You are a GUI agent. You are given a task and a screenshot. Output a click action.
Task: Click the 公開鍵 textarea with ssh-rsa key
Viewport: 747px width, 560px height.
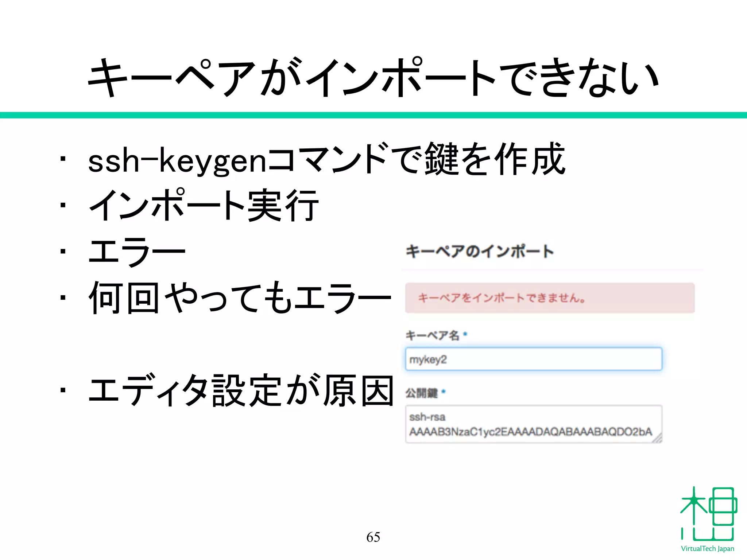[x=534, y=424]
